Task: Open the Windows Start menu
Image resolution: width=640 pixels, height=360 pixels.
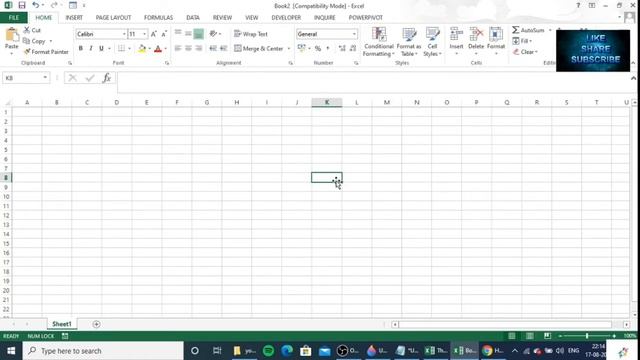Action: coord(11,351)
